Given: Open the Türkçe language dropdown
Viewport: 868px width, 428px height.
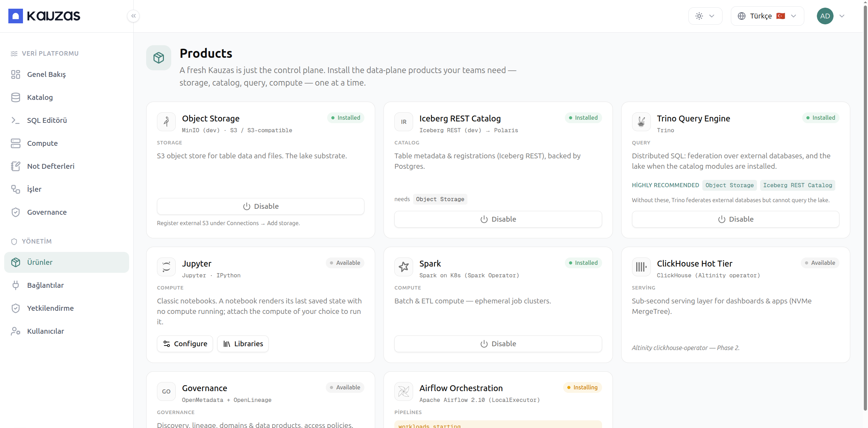Looking at the screenshot, I should (x=767, y=16).
